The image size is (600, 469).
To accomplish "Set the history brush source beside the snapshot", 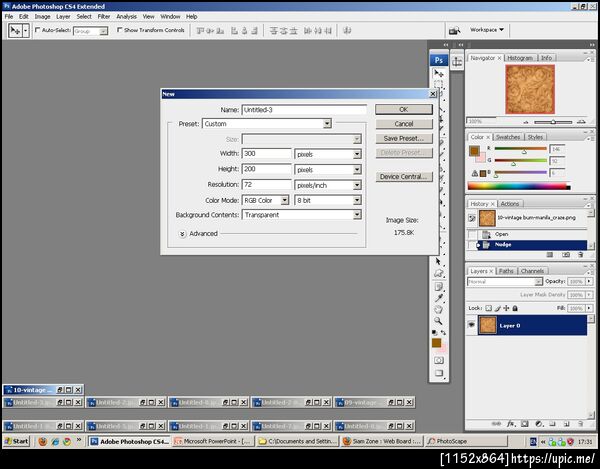I will pos(472,218).
